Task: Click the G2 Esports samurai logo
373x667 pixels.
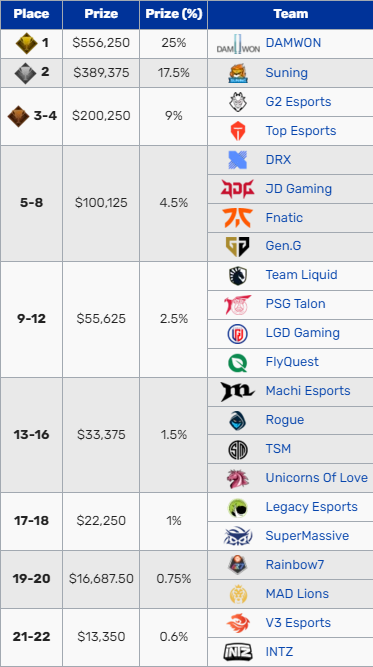Action: click(x=238, y=102)
